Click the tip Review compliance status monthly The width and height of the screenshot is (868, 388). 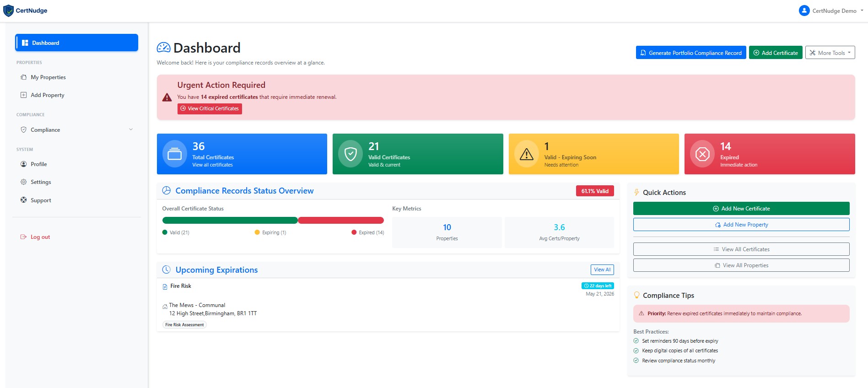tap(679, 361)
